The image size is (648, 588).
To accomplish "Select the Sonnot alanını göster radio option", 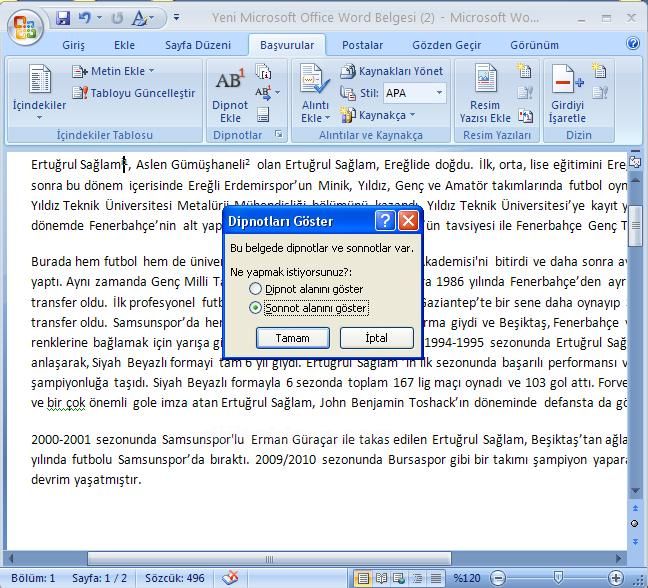I will pyautogui.click(x=255, y=307).
